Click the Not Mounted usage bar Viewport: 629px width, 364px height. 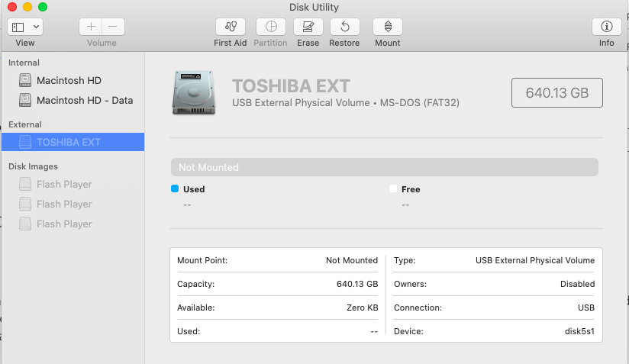click(x=384, y=167)
